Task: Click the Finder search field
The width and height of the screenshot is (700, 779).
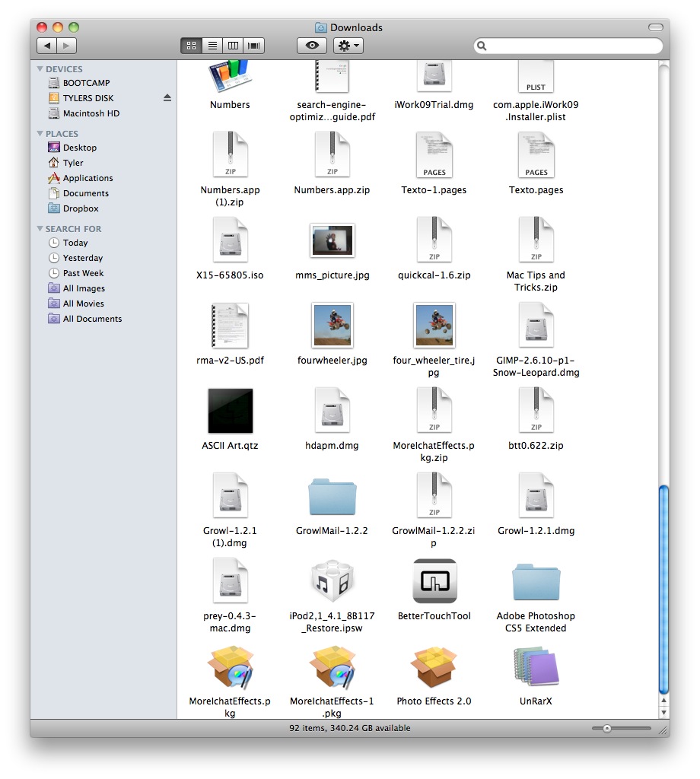Action: 568,46
